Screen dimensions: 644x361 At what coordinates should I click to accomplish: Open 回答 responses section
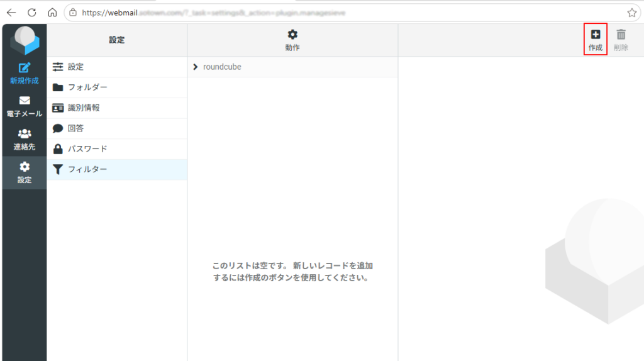[116, 128]
